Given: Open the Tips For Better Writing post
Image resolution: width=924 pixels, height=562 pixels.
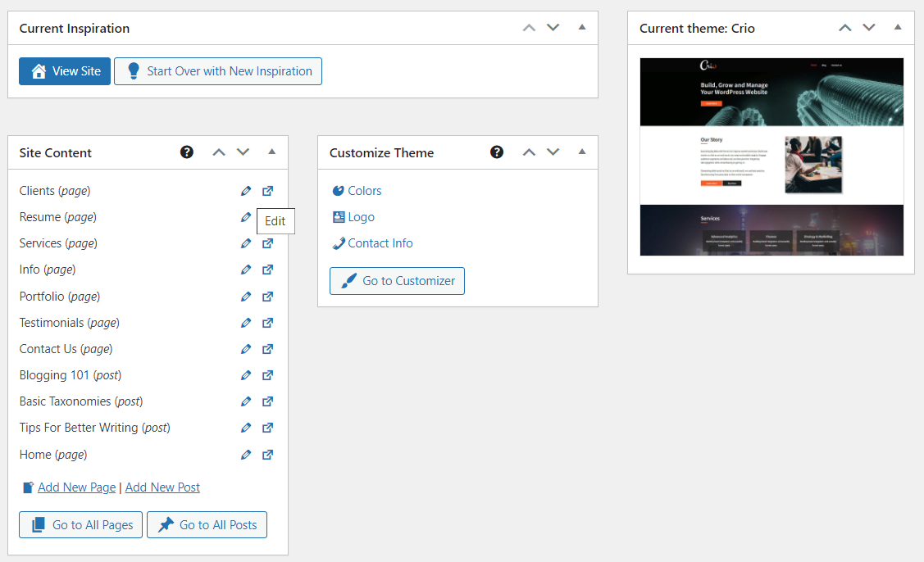Looking at the screenshot, I should (267, 428).
